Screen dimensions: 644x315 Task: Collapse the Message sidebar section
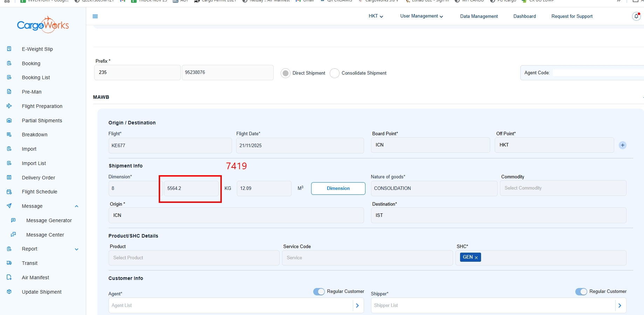76,206
